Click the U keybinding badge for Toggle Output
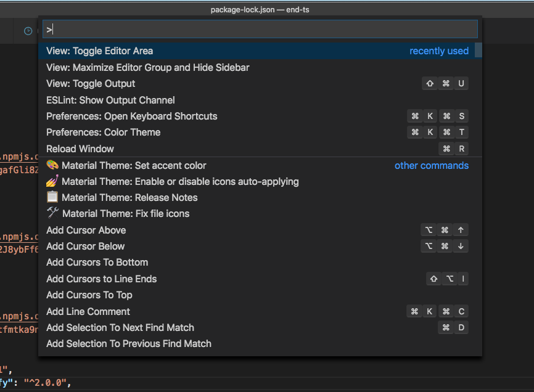This screenshot has width=534, height=392. 461,83
